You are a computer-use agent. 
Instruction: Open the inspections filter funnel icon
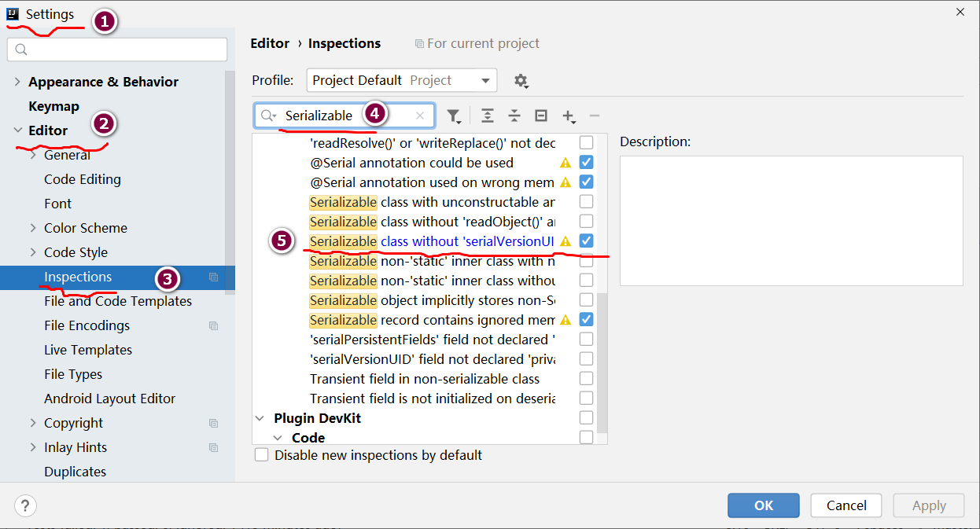click(454, 116)
